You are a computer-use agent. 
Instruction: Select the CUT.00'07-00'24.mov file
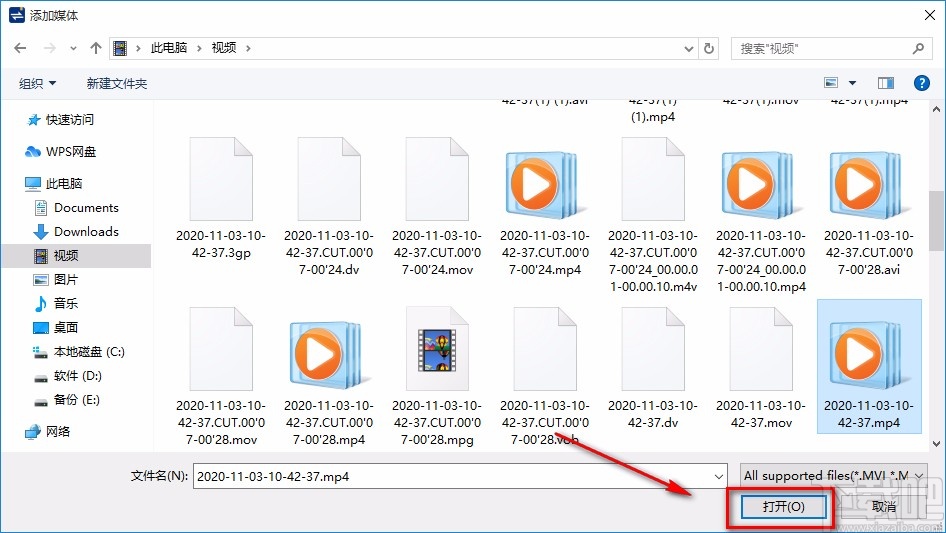(437, 205)
